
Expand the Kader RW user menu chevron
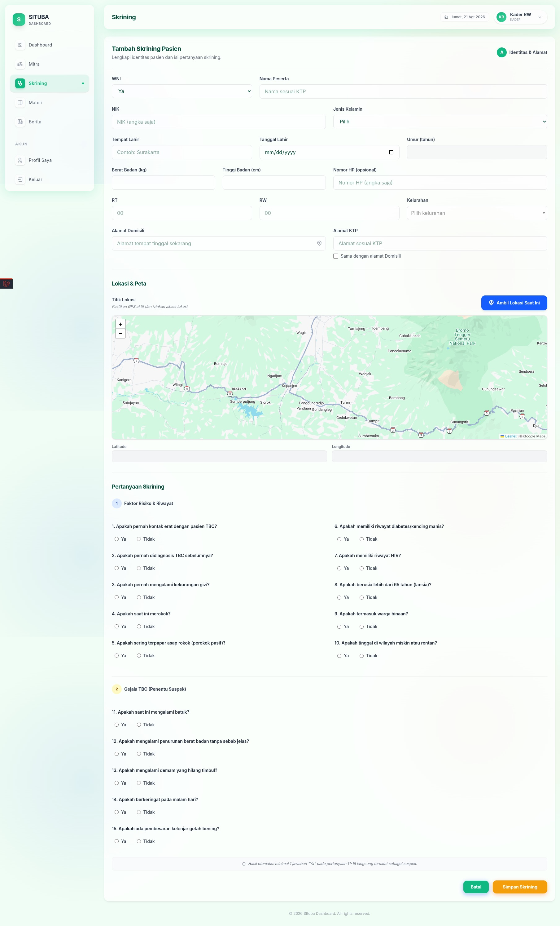click(x=540, y=17)
